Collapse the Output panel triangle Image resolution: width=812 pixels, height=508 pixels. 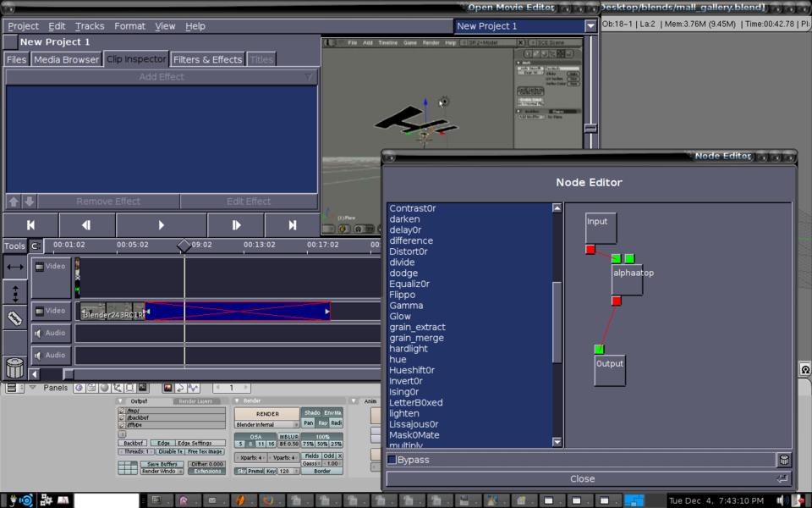[120, 401]
